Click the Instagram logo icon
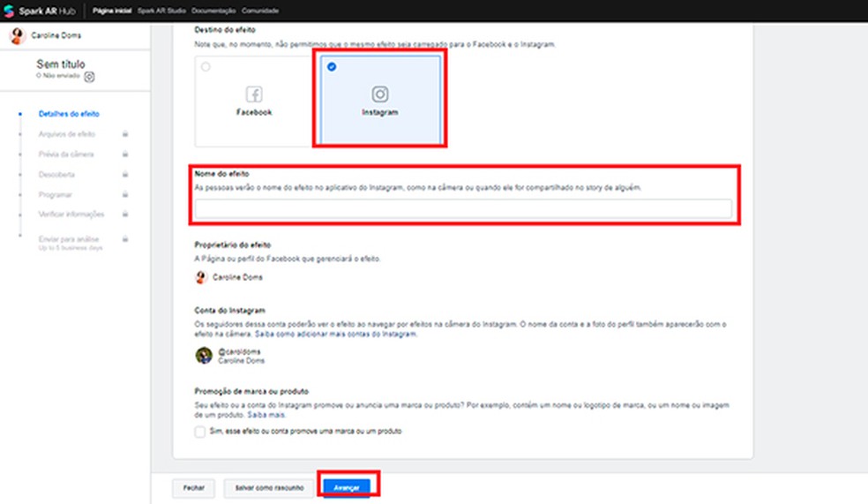Viewport: 868px width, 504px height. click(x=379, y=94)
